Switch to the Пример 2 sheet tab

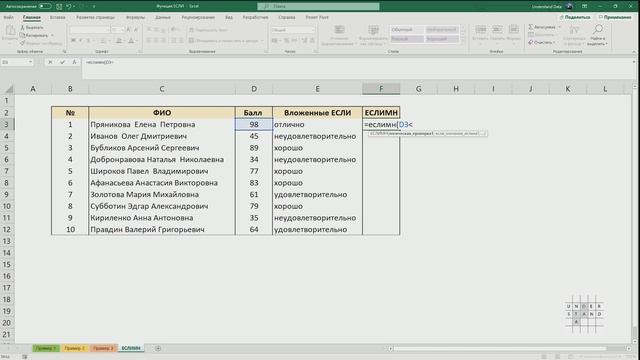coord(75,348)
